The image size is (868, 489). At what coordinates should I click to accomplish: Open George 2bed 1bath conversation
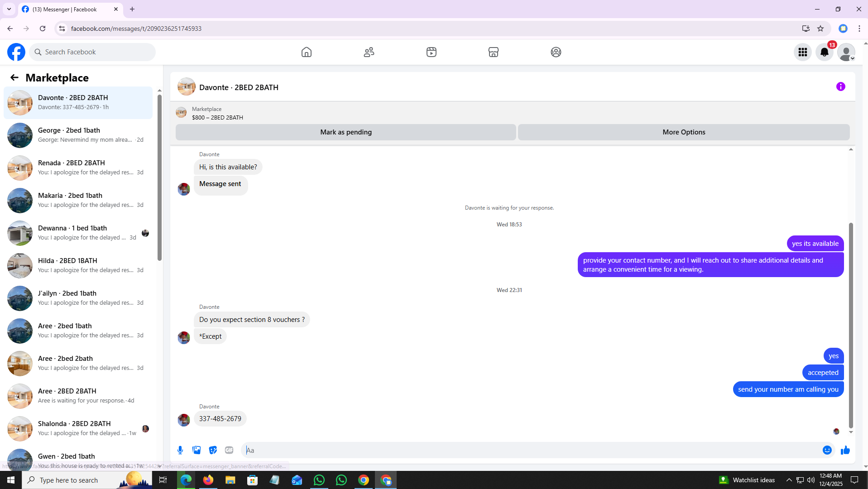pos(78,135)
